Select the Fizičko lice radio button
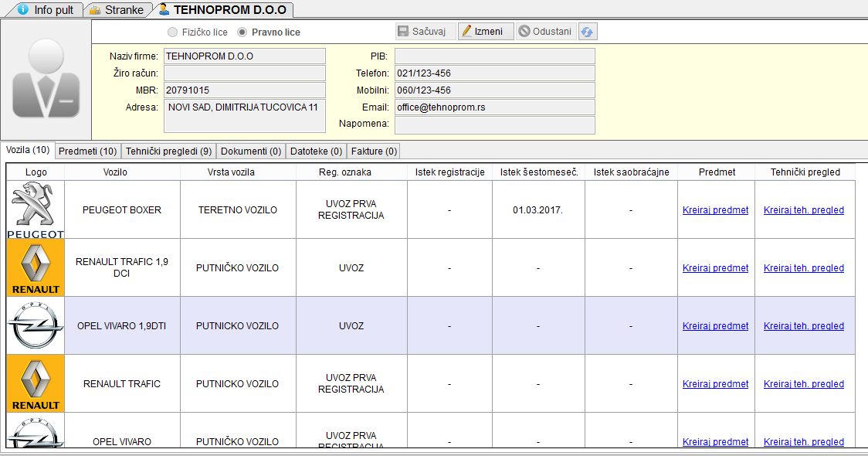This screenshot has height=456, width=868. pos(173,32)
